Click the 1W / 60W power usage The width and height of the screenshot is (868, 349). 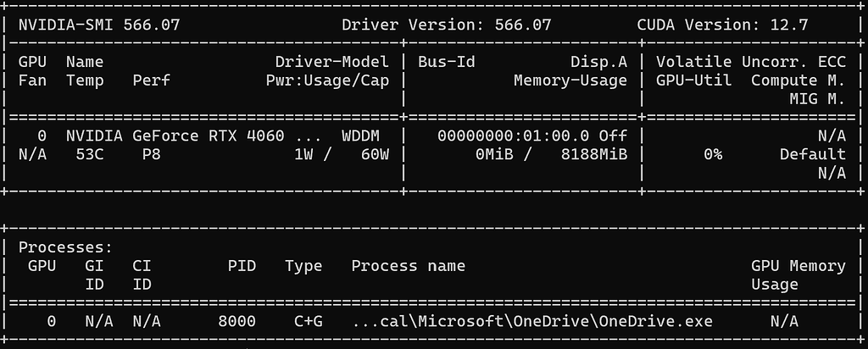click(342, 154)
